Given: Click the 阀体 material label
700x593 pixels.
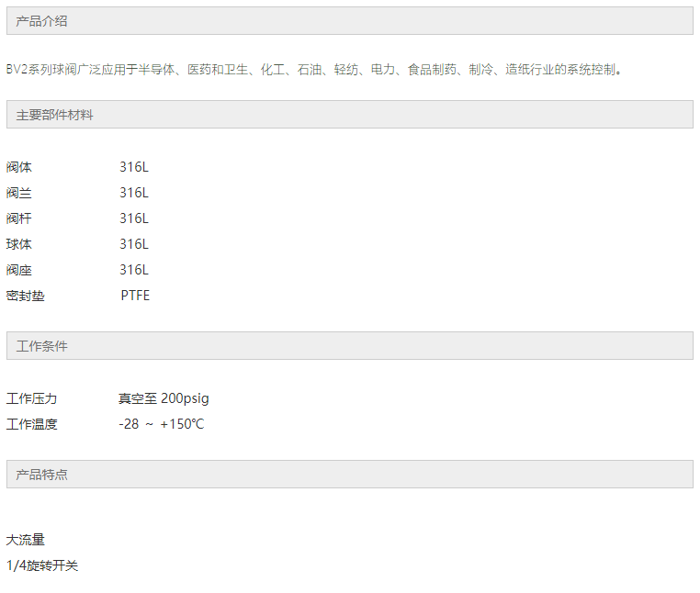Looking at the screenshot, I should (19, 167).
